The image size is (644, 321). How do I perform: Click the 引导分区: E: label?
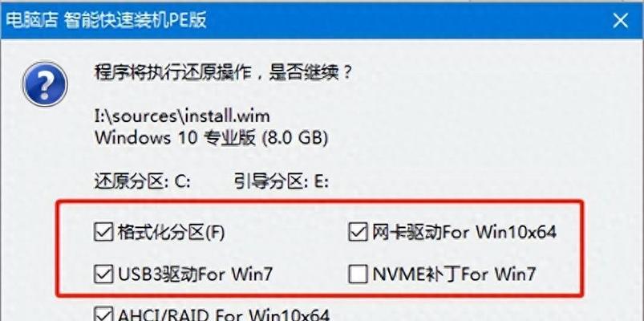[281, 181]
